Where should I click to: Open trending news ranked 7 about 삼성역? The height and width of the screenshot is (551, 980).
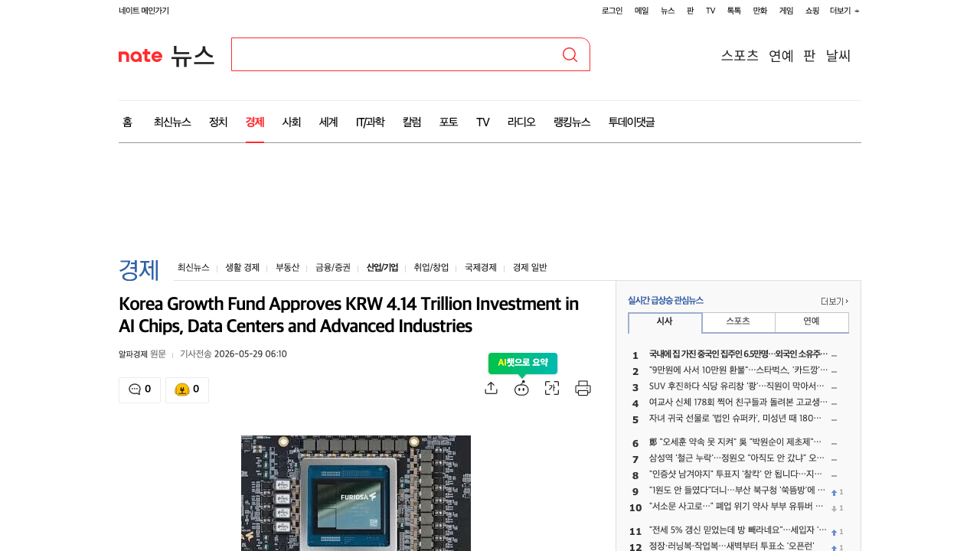tap(738, 458)
